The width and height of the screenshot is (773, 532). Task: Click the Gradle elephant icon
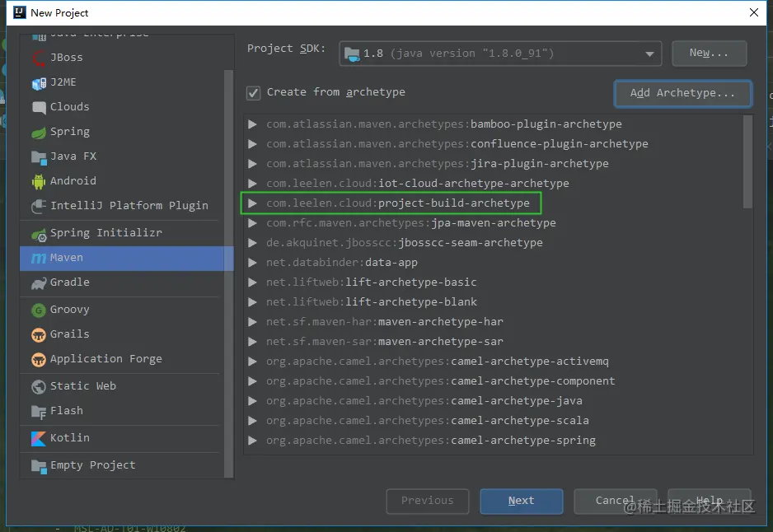point(39,283)
